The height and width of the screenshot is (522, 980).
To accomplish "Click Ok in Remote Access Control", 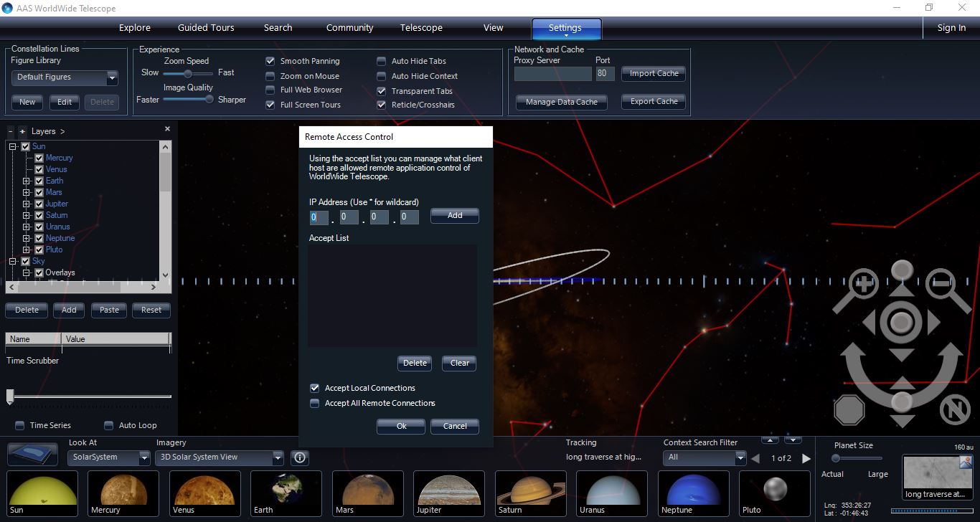I will [401, 426].
